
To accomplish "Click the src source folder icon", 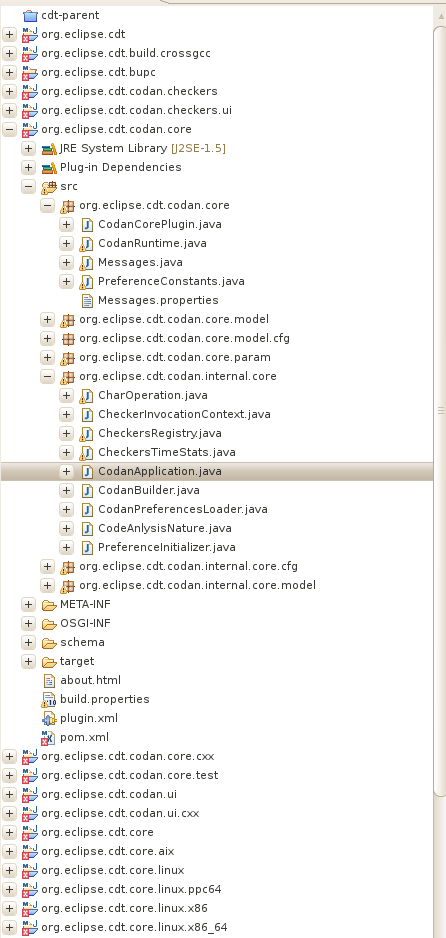I will click(x=49, y=187).
